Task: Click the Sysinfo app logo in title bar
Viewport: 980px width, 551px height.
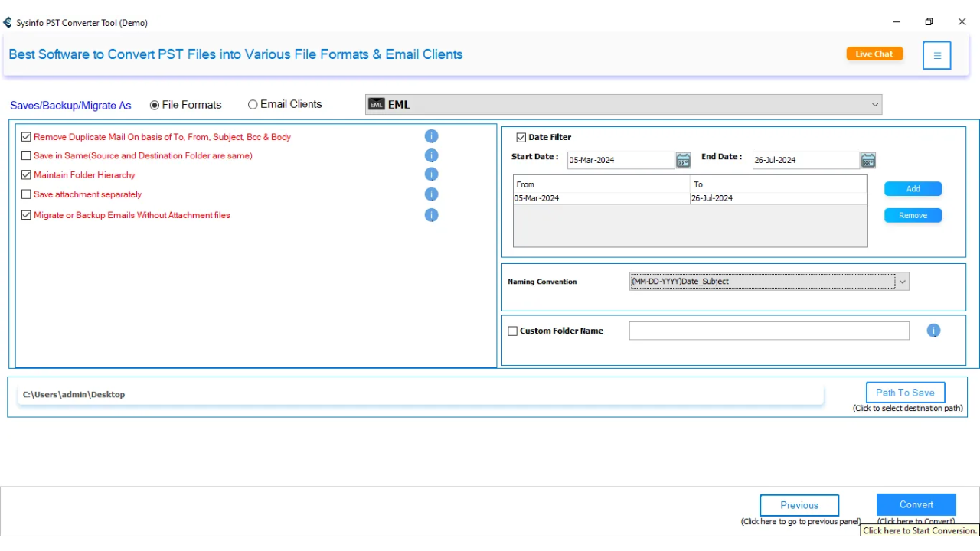Action: click(x=8, y=22)
